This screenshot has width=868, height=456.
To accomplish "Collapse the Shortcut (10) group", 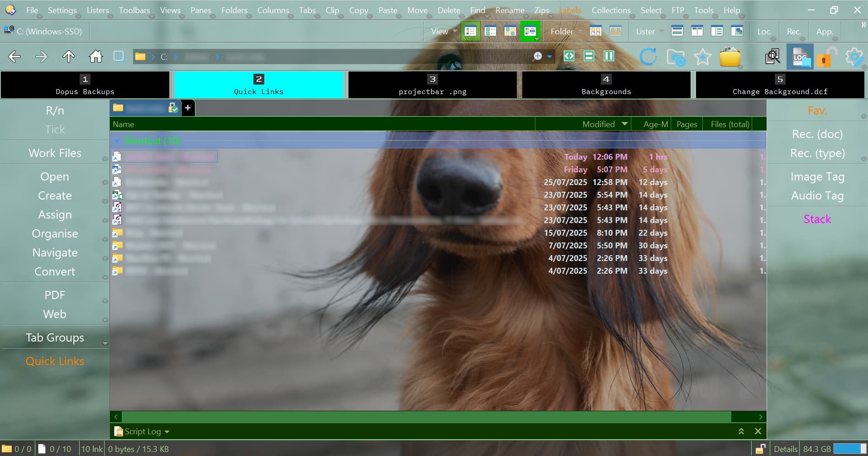I will pos(117,141).
